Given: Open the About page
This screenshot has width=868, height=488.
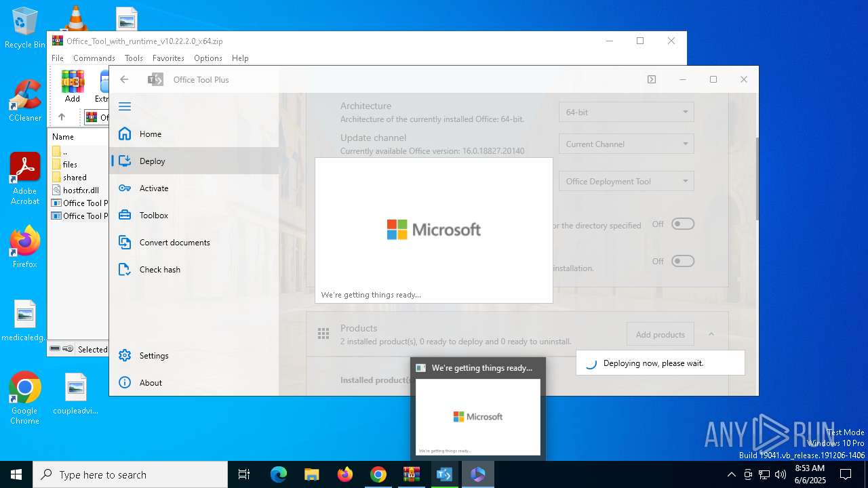Looking at the screenshot, I should coord(194,382).
